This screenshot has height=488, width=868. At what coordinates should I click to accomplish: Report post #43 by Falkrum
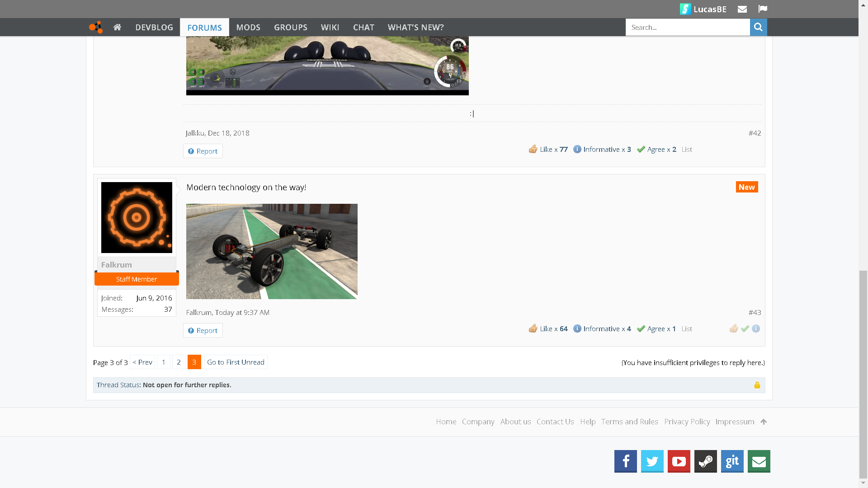[203, 330]
